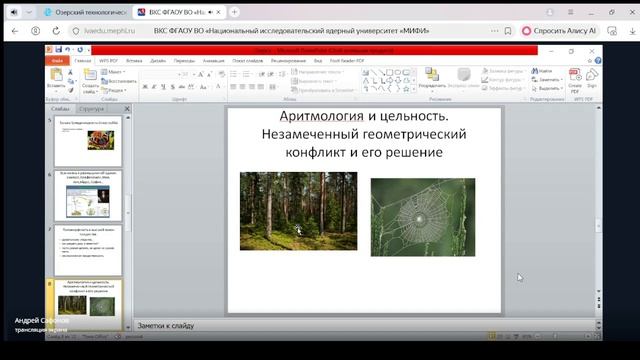Click the bookmark icon in browser address bar

(508, 31)
